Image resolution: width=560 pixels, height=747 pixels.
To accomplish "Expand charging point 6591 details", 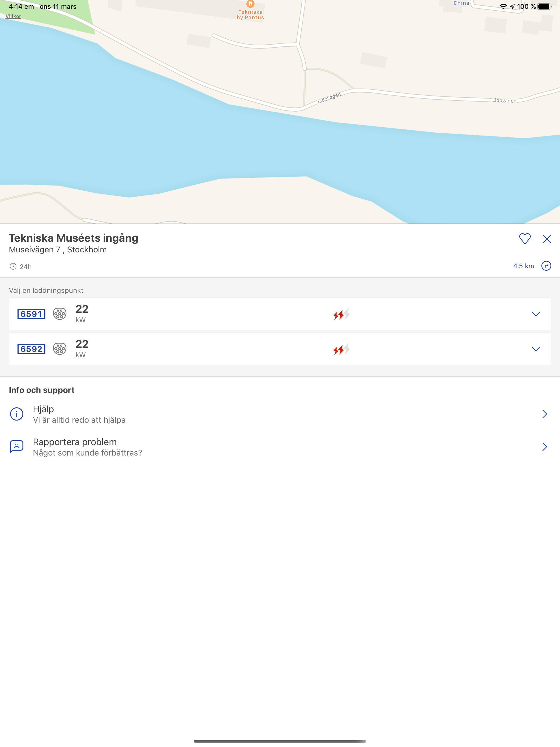I will 536,314.
